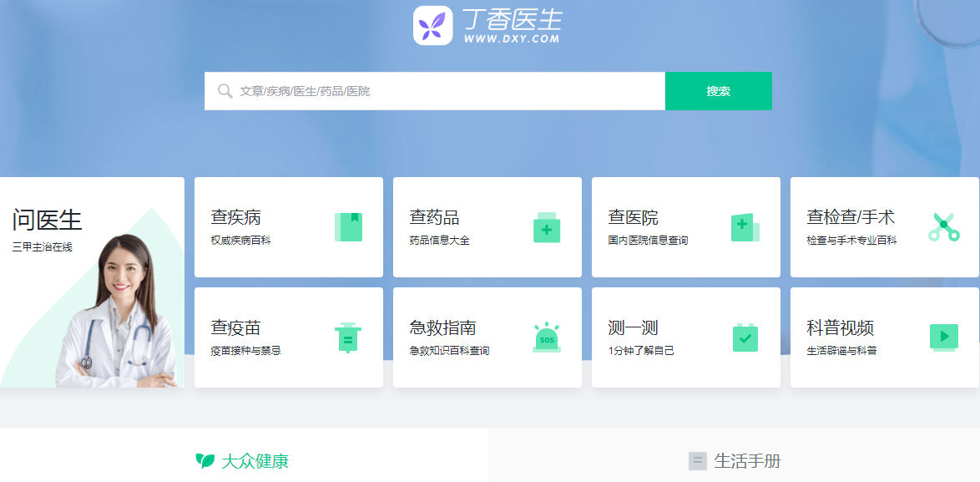The height and width of the screenshot is (482, 980).
Task: Click the video play icon in 科普视频
Action: pos(943,337)
